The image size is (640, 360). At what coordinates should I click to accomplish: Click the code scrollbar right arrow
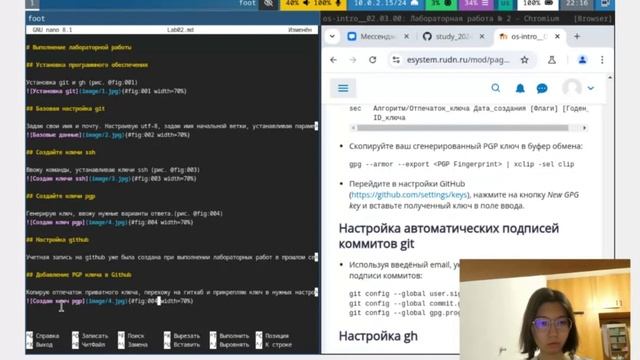584,128
